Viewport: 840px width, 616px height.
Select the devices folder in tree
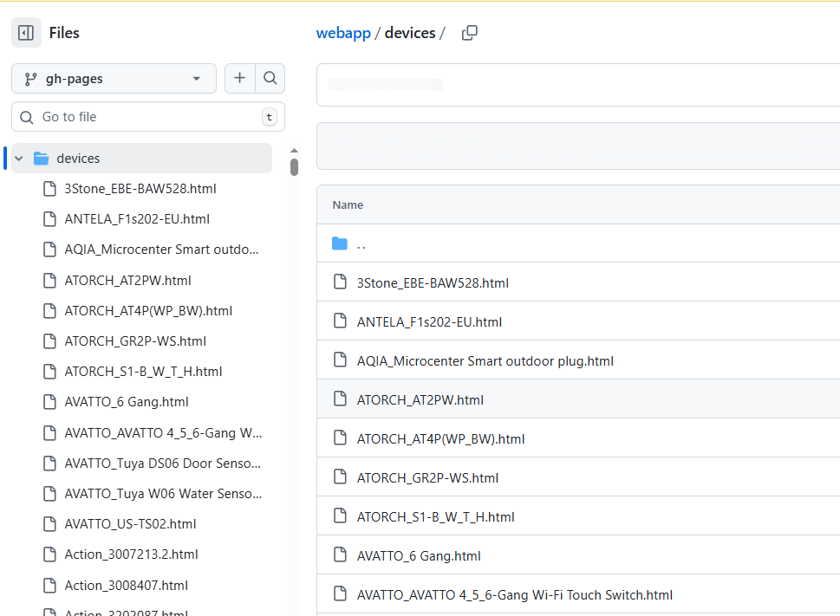click(141, 158)
